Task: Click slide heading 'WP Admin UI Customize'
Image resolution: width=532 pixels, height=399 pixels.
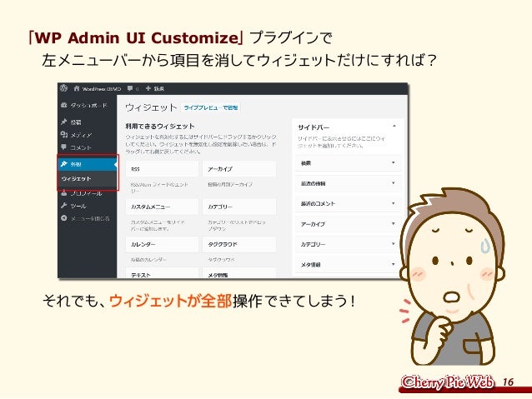Action: pyautogui.click(x=137, y=37)
